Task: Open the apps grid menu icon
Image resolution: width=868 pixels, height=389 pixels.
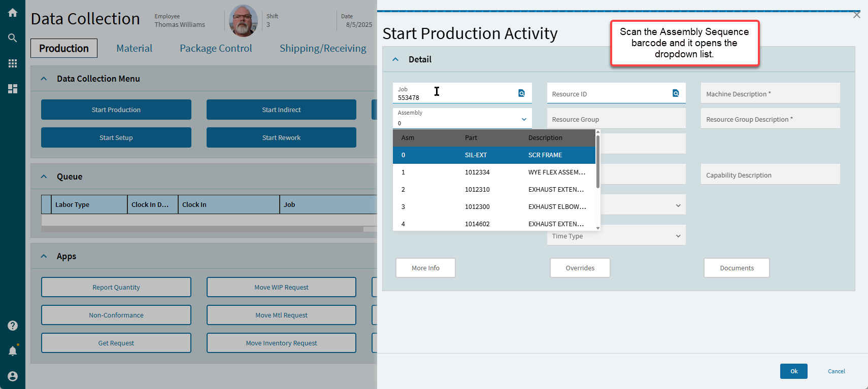Action: tap(13, 63)
